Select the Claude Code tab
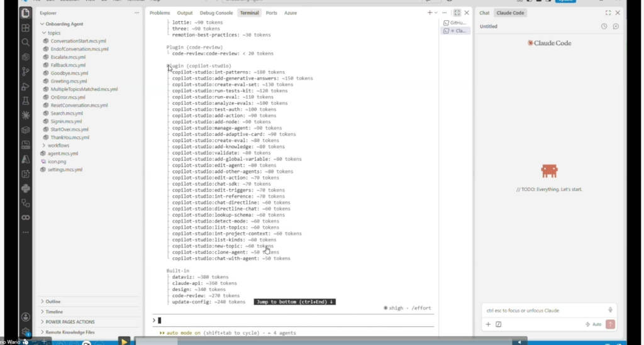The image size is (644, 345). (510, 13)
